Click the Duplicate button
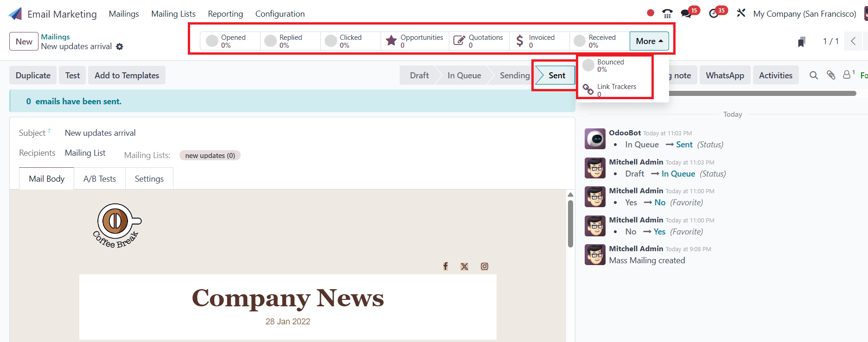 33,75
